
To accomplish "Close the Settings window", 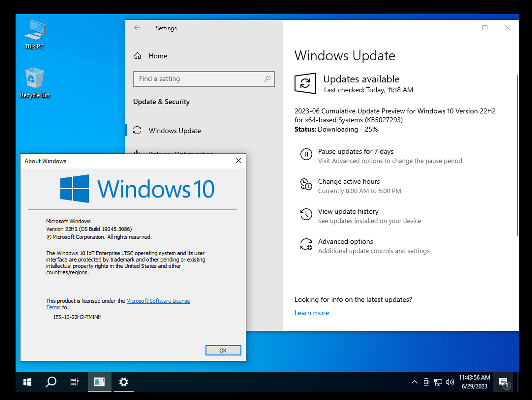I will [507, 28].
